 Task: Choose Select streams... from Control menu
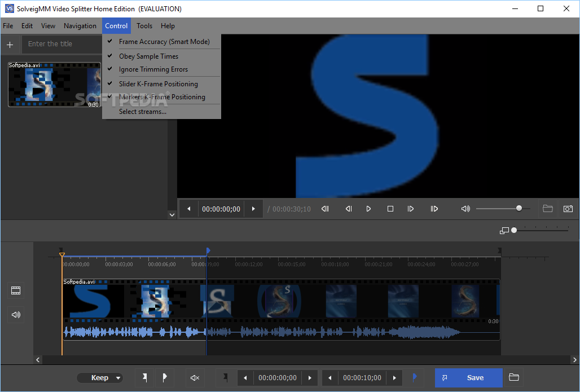pos(162,111)
